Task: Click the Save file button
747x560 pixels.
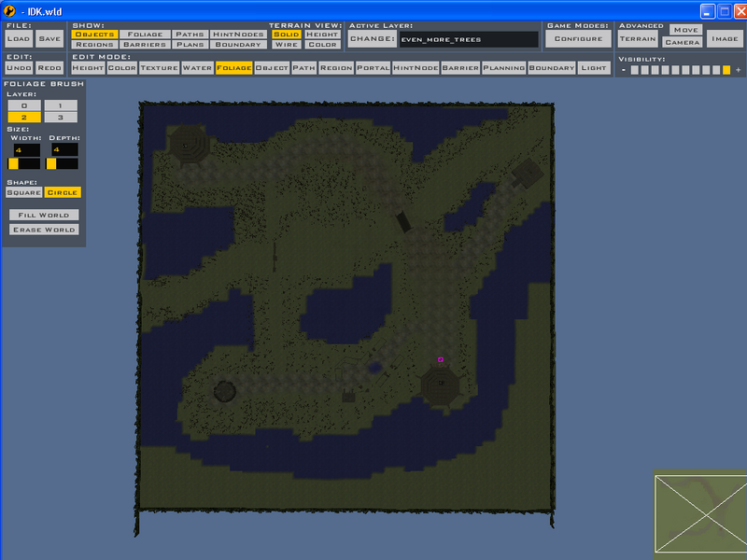Action: coord(49,38)
